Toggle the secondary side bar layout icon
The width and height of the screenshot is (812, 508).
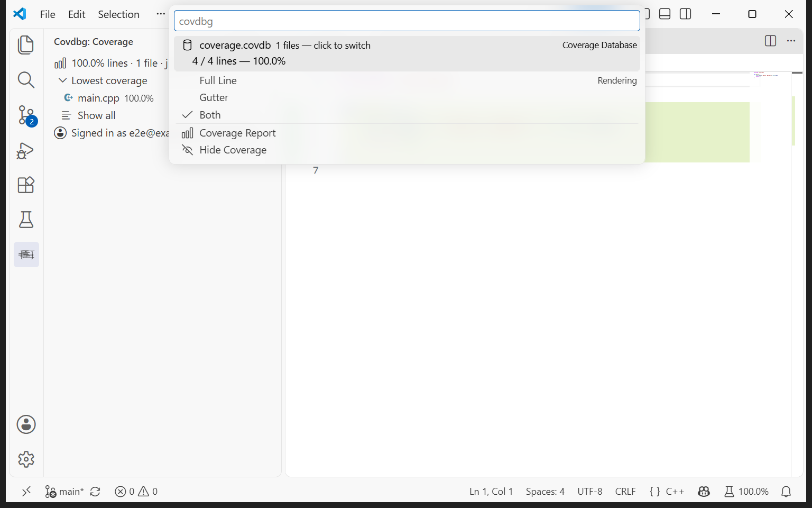coord(686,14)
